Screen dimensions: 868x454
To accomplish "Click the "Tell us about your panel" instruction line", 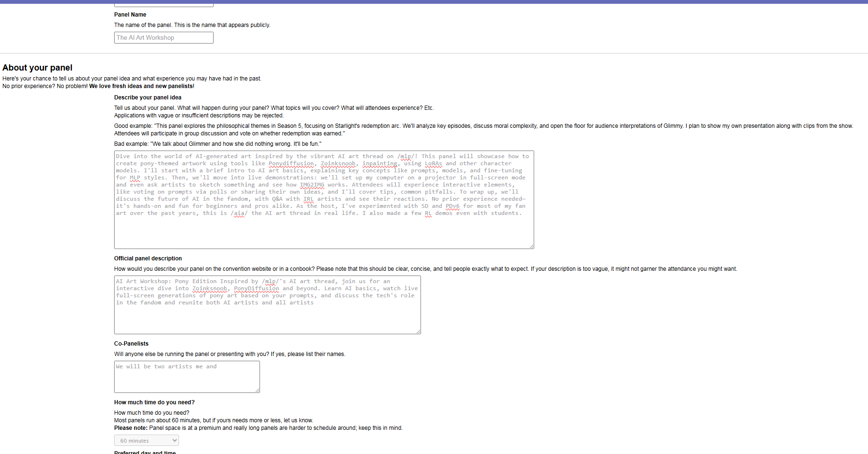I will [x=274, y=108].
